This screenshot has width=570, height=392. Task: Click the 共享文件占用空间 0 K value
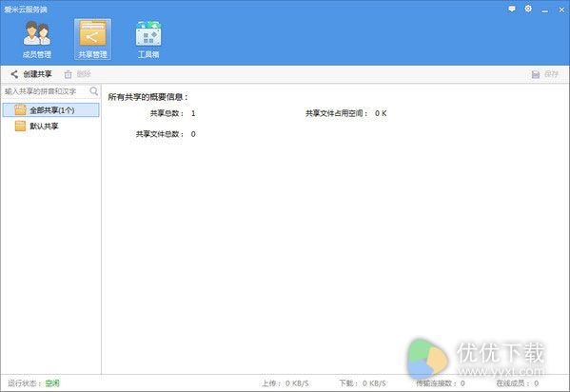point(381,113)
